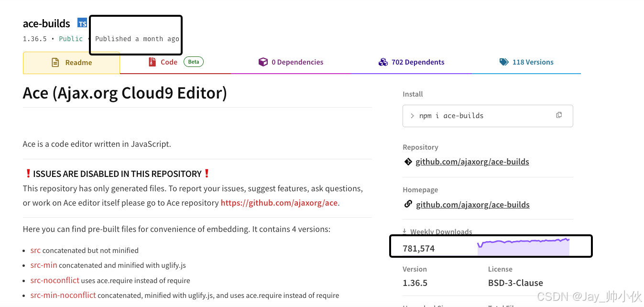Click the src-min link
The image size is (644, 307).
[x=44, y=265]
